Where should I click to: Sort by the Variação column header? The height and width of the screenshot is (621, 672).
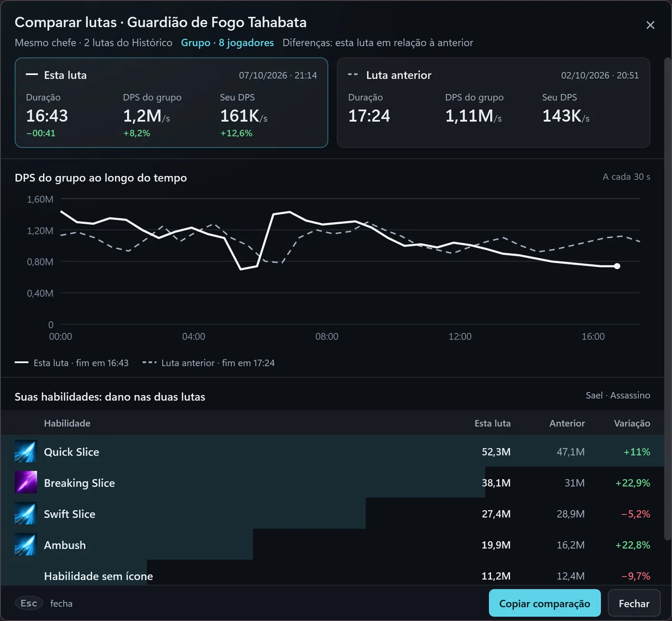(x=632, y=423)
